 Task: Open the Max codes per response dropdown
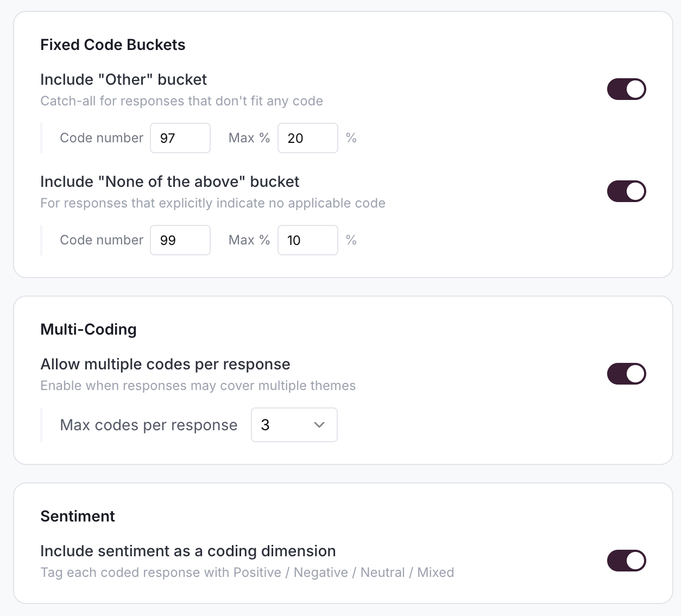[294, 425]
